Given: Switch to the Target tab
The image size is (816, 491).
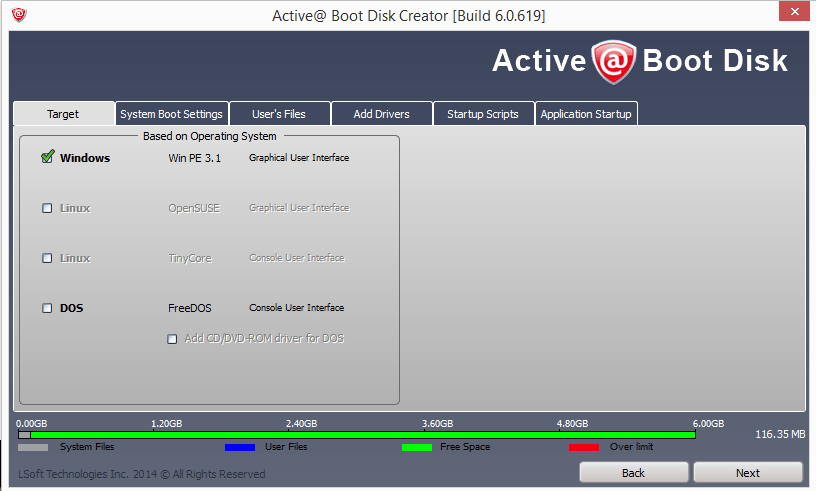Looking at the screenshot, I should (x=63, y=114).
